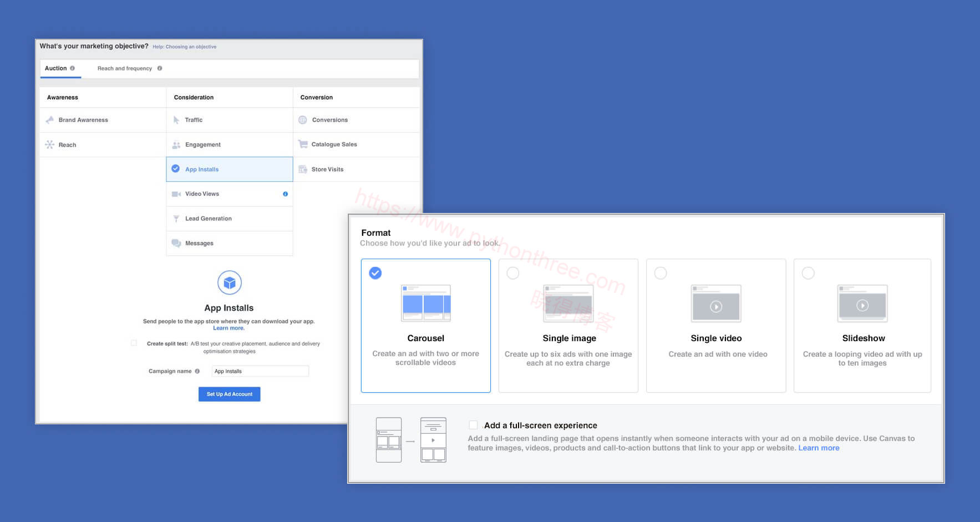
Task: Choose the Brand Awareness objective
Action: click(103, 120)
